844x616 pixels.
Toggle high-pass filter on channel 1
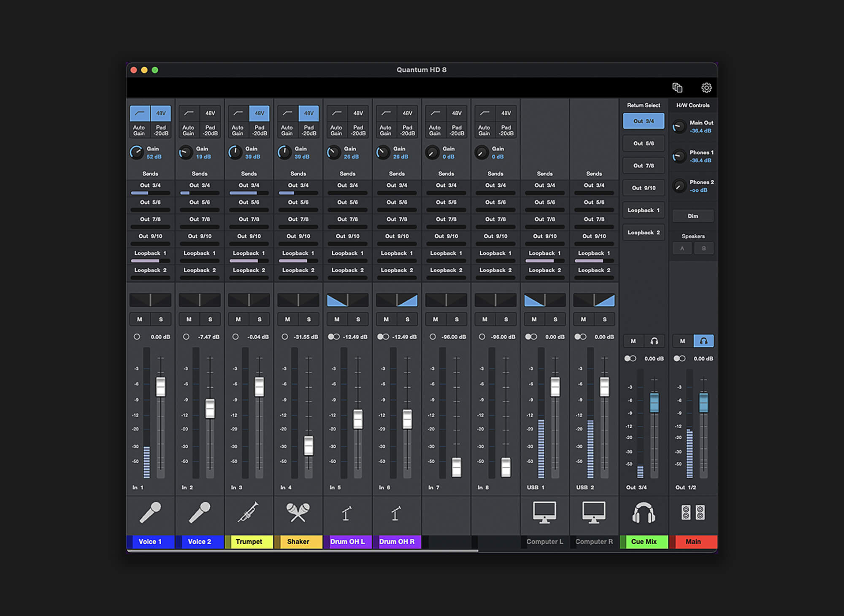[x=140, y=113]
